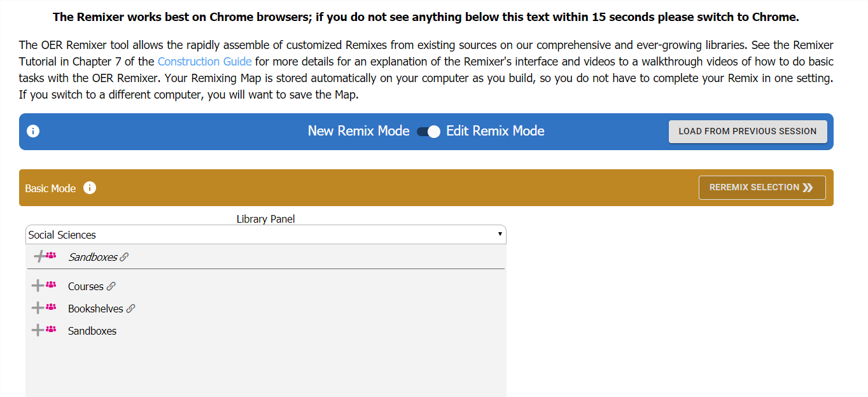Expand the italic Sandboxes root node plus sign
The image size is (868, 397).
(x=40, y=257)
